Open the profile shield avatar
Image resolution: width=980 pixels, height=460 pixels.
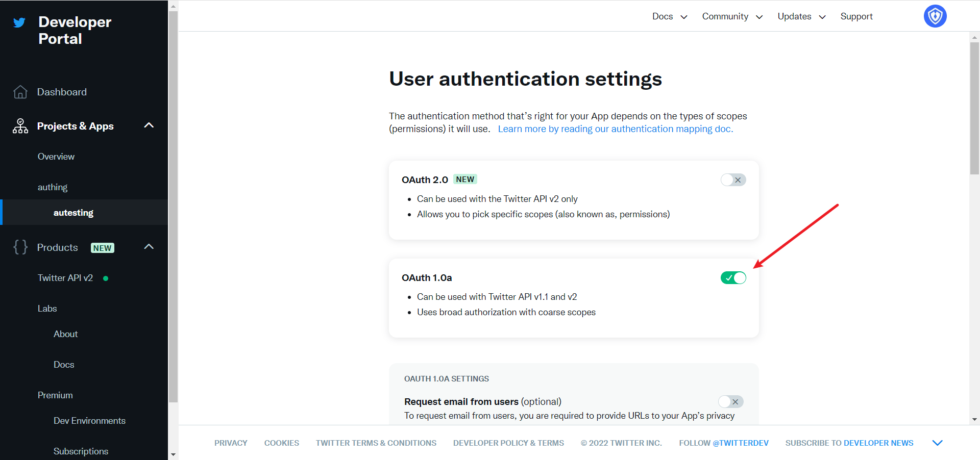tap(935, 16)
